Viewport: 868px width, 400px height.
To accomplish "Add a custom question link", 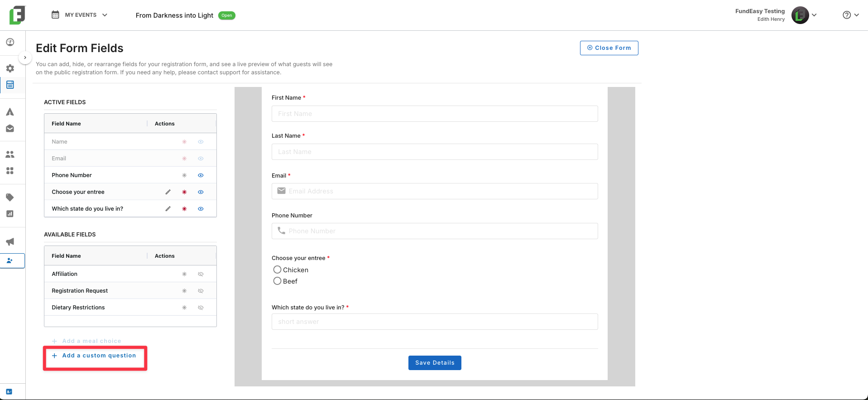I will 94,356.
